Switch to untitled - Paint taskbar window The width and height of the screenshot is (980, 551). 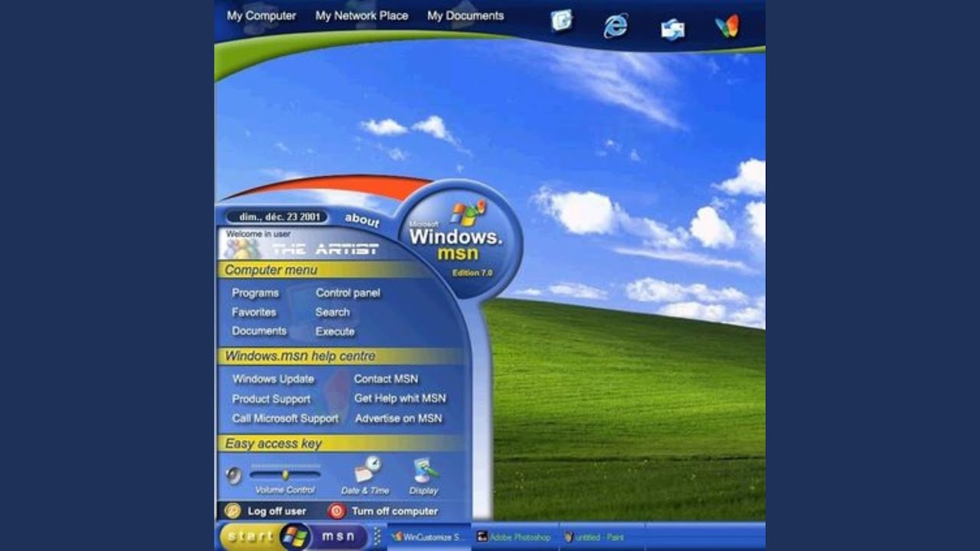click(602, 537)
